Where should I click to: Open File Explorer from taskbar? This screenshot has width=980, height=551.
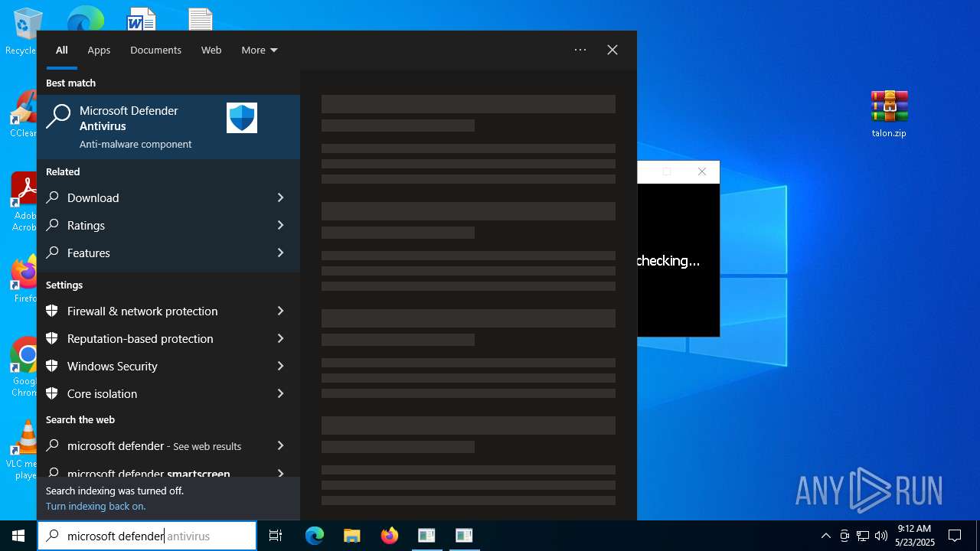[x=352, y=536]
